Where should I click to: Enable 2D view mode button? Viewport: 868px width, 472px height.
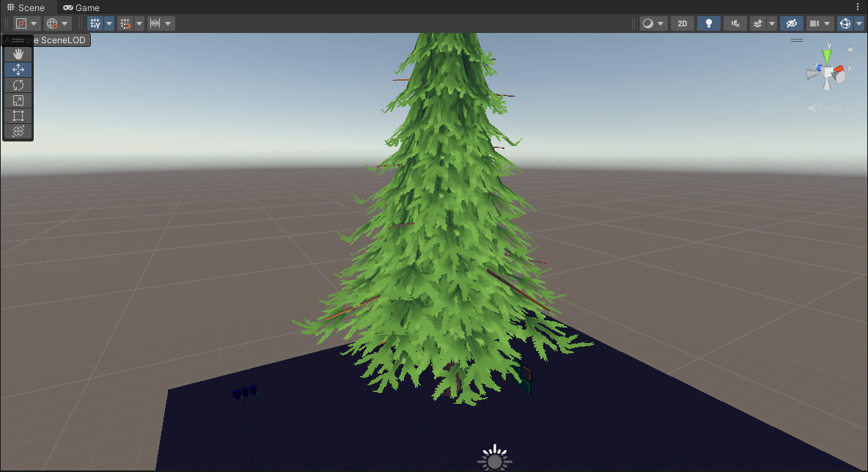coord(683,23)
